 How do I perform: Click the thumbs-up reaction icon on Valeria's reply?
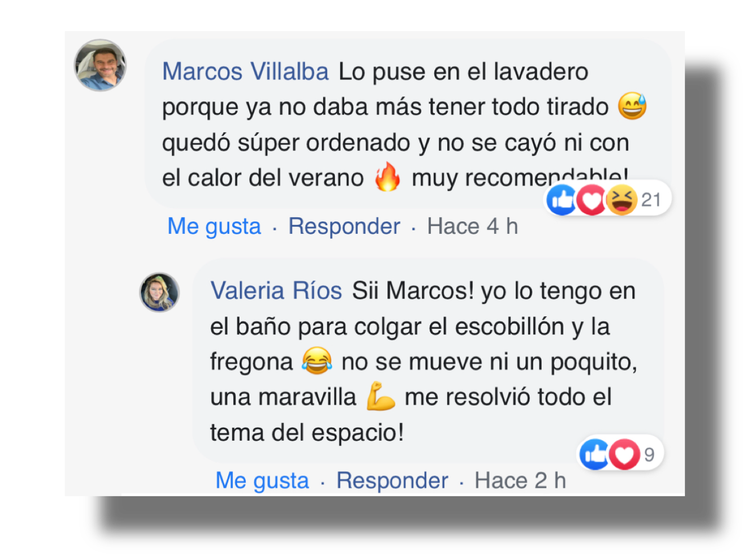pos(594,455)
